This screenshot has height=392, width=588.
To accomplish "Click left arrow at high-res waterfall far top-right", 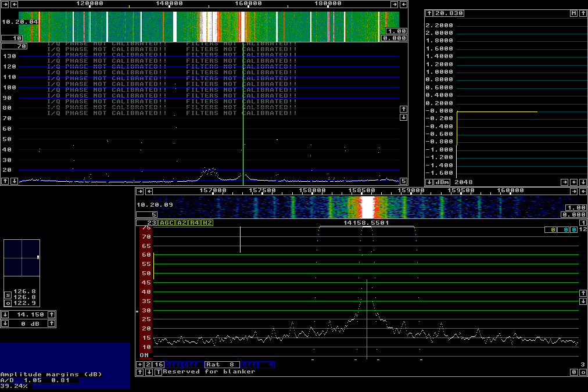I will tap(583, 192).
